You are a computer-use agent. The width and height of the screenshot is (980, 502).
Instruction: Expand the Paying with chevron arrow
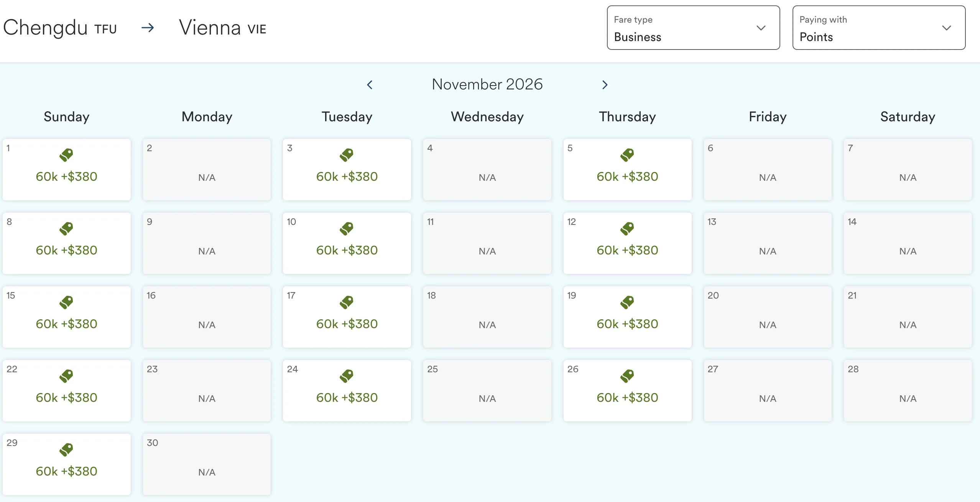tap(946, 28)
